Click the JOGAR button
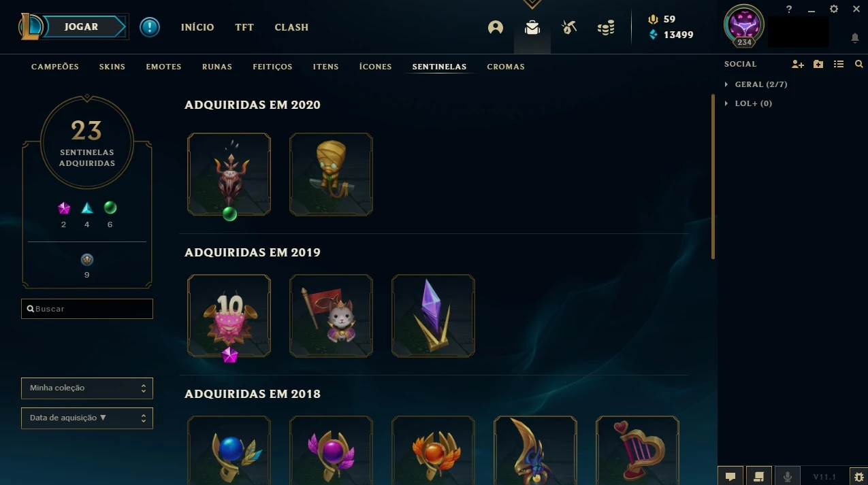The height and width of the screenshot is (485, 868). tap(82, 27)
